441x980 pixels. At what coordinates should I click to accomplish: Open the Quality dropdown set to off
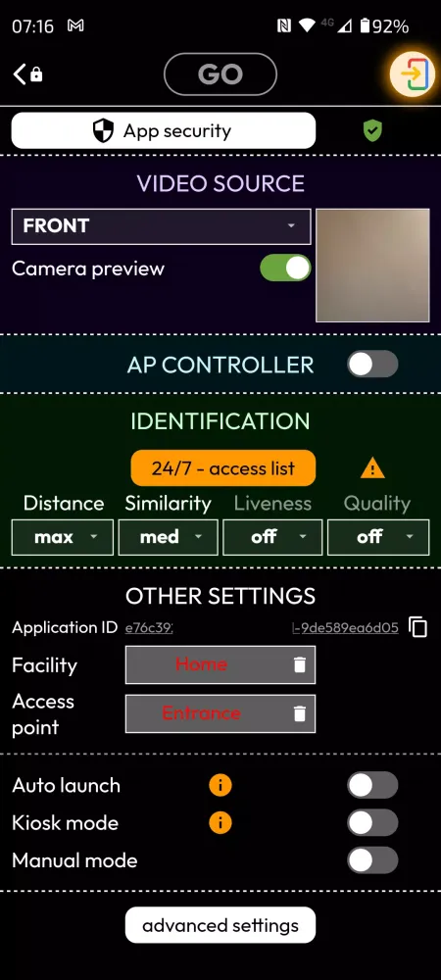(378, 537)
